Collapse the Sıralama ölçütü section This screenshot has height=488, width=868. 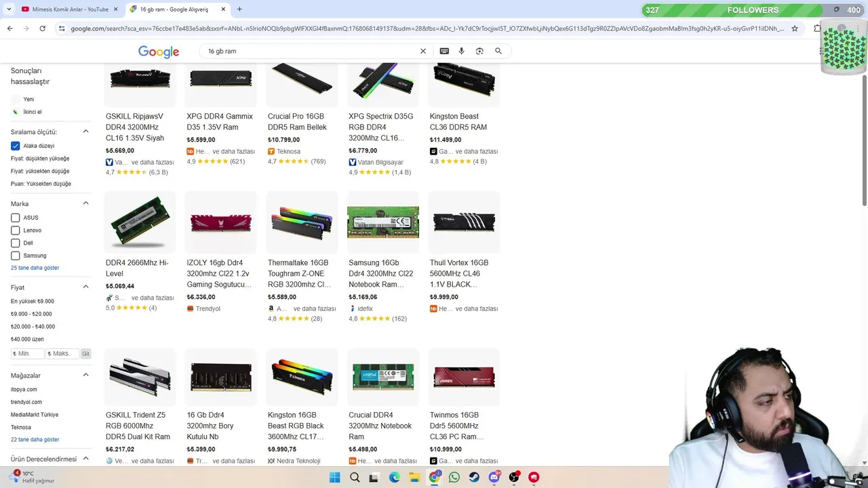(86, 131)
